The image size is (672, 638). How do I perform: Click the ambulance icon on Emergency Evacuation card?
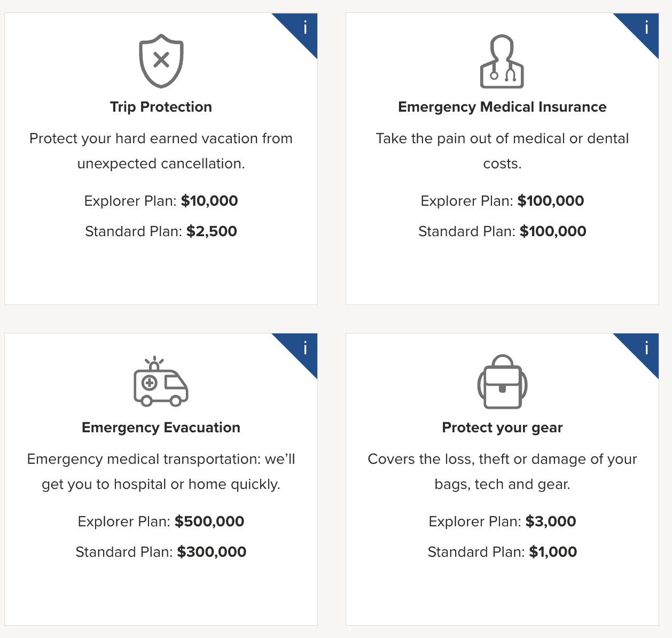tap(161, 384)
